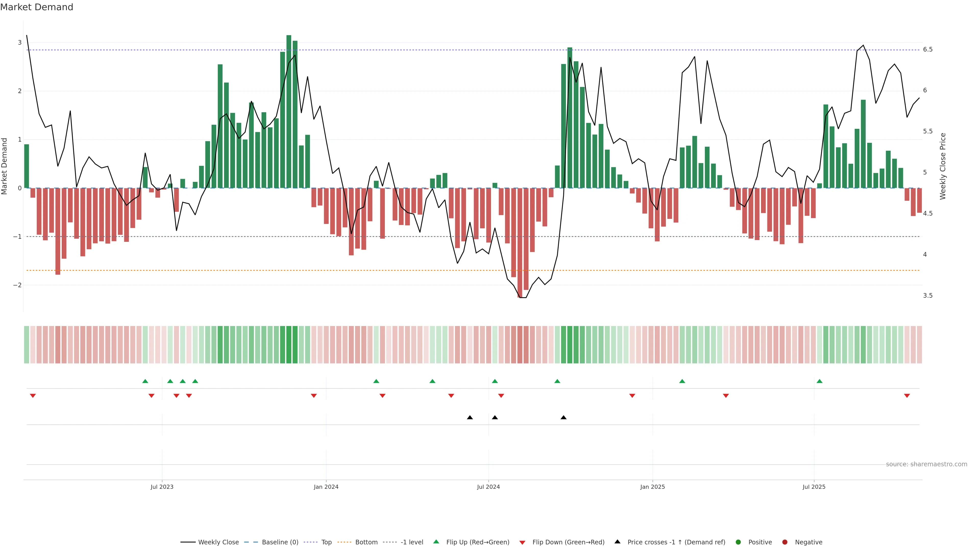Click the Market Demand chart title

point(36,7)
